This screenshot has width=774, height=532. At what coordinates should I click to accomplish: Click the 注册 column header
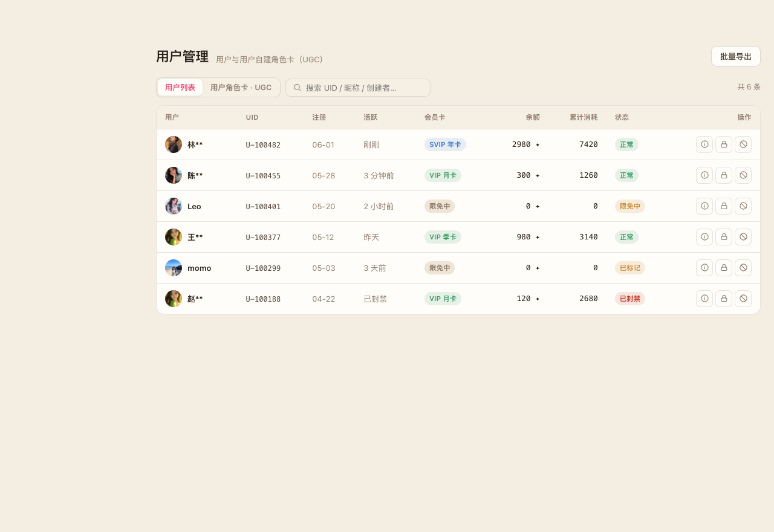pos(319,117)
